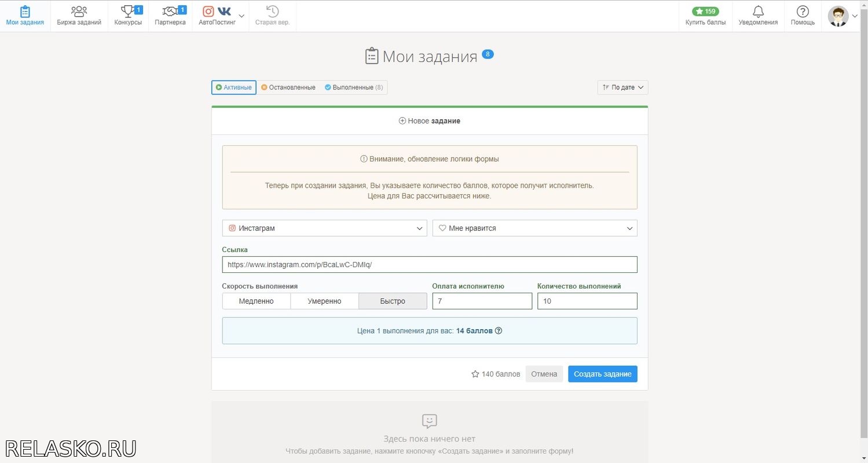Click the price help question icon
The height and width of the screenshot is (463, 868).
tap(499, 331)
